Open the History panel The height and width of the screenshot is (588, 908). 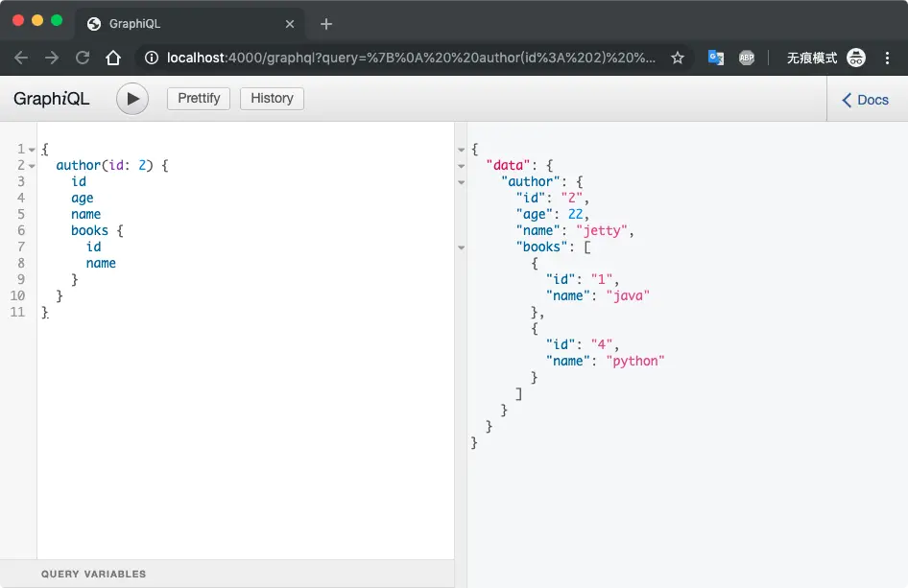[272, 99]
